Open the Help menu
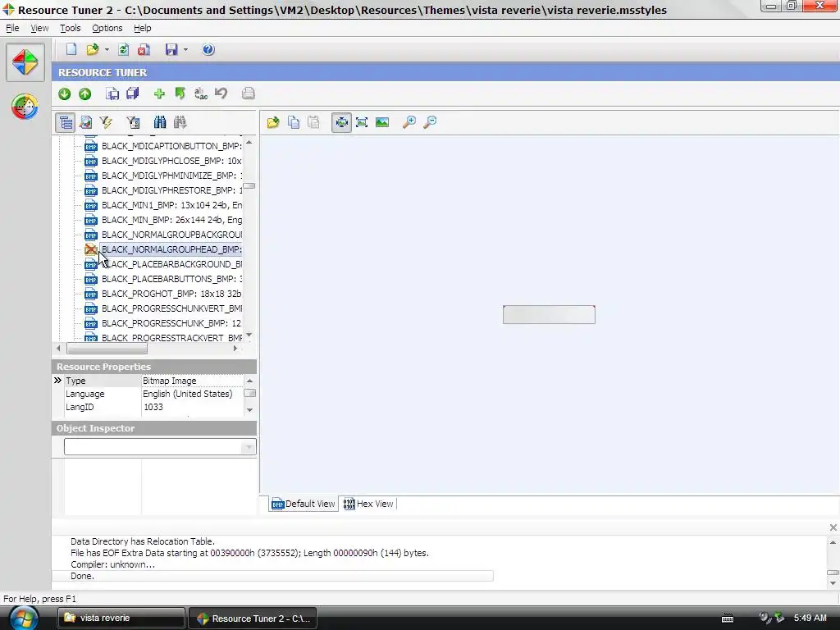This screenshot has height=630, width=840. [142, 28]
